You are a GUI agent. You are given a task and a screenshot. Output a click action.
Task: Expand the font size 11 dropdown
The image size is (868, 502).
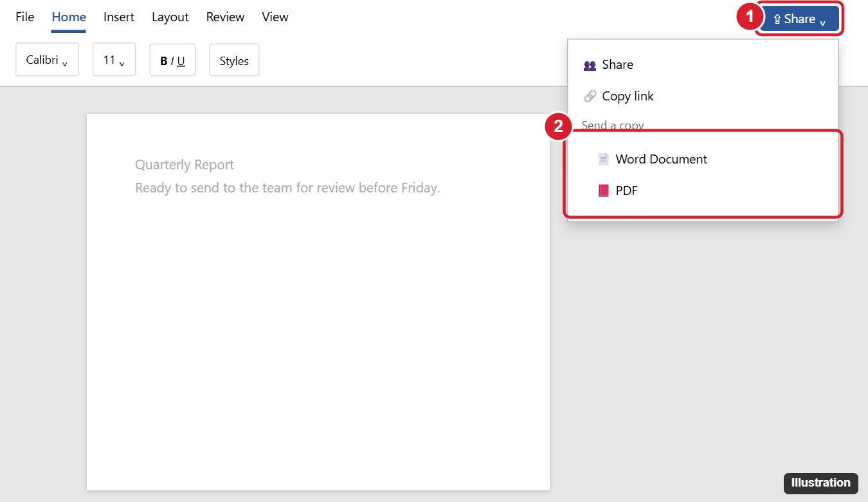point(114,60)
